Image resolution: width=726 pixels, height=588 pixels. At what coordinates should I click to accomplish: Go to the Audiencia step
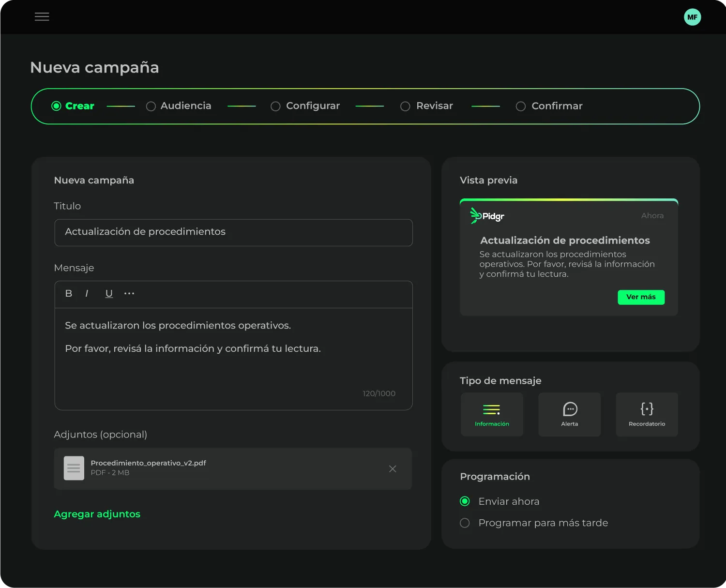point(179,106)
